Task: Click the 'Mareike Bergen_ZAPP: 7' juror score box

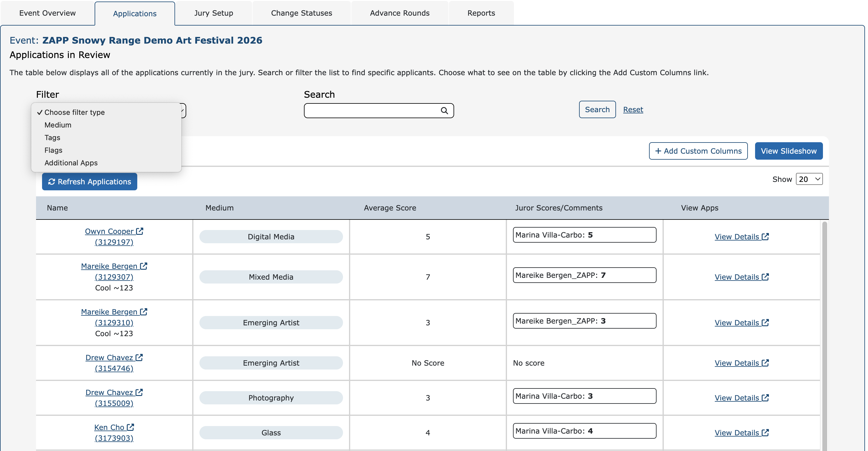Action: coord(584,275)
